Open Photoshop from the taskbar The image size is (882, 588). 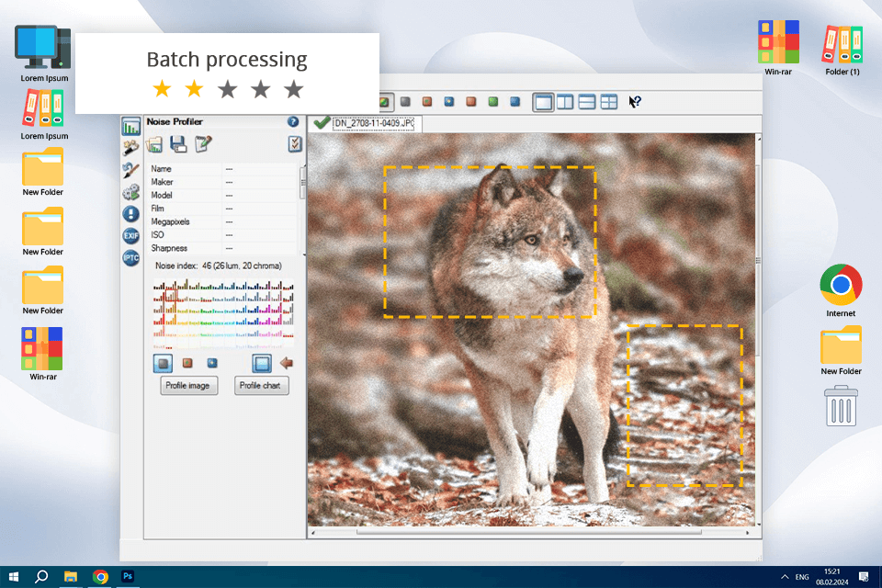tap(128, 576)
